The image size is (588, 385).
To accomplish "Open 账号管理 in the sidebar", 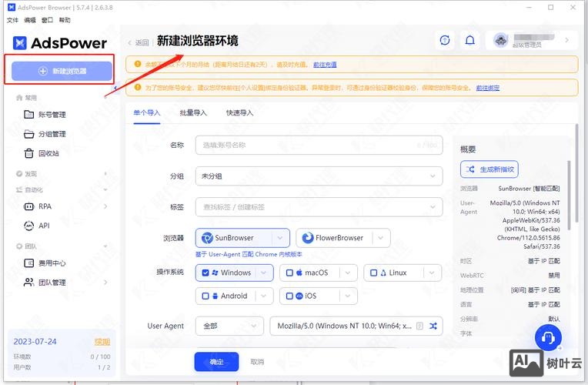I will 52,115.
